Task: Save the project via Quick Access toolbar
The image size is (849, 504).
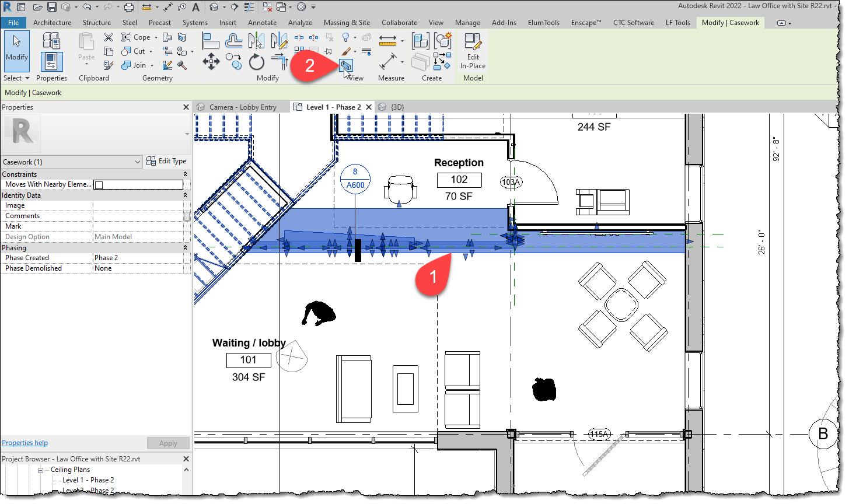Action: (x=52, y=7)
